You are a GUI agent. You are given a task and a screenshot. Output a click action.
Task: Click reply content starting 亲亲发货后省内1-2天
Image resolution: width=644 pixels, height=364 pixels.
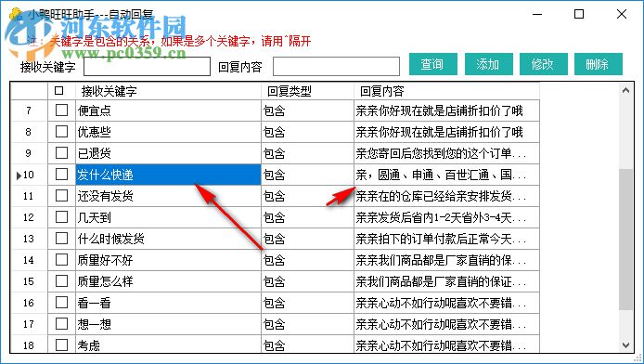[x=447, y=217]
